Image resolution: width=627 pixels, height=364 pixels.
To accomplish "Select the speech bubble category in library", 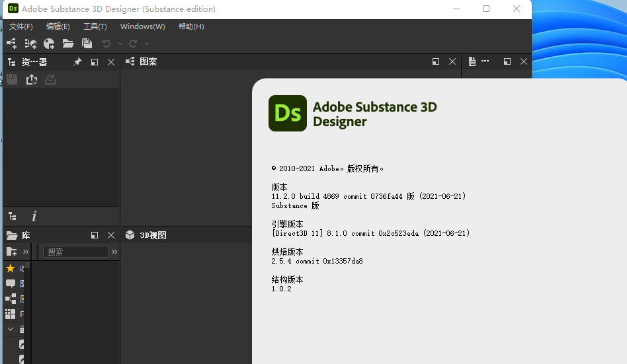I will tap(11, 283).
